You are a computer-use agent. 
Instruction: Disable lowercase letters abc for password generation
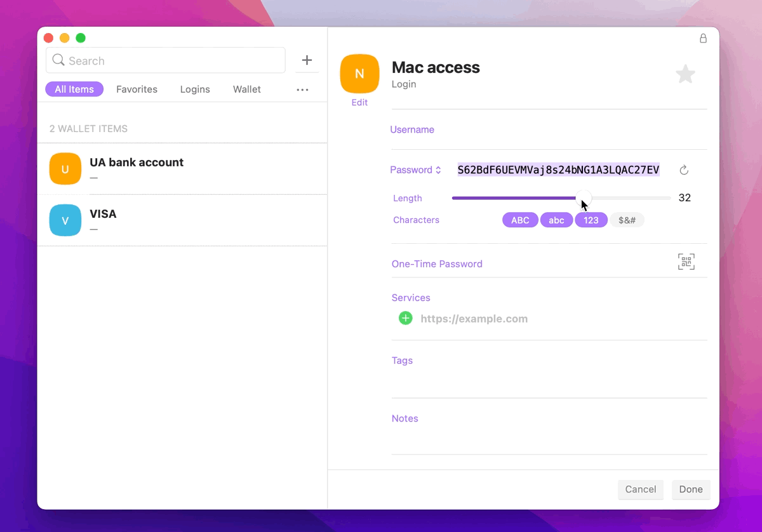(556, 220)
